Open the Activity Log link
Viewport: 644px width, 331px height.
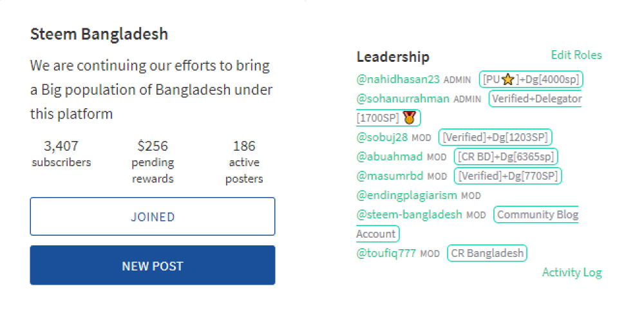pyautogui.click(x=572, y=272)
